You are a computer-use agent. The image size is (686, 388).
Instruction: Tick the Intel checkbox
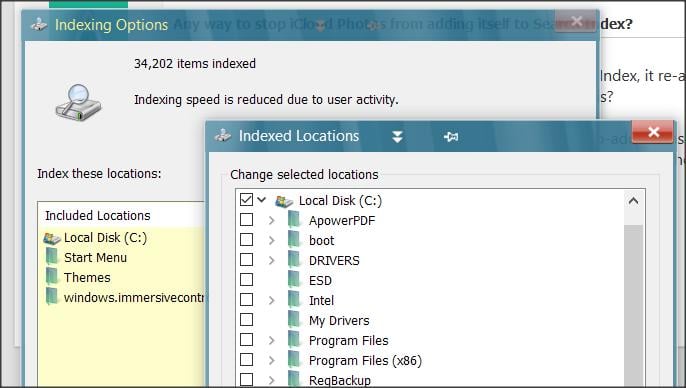click(246, 300)
